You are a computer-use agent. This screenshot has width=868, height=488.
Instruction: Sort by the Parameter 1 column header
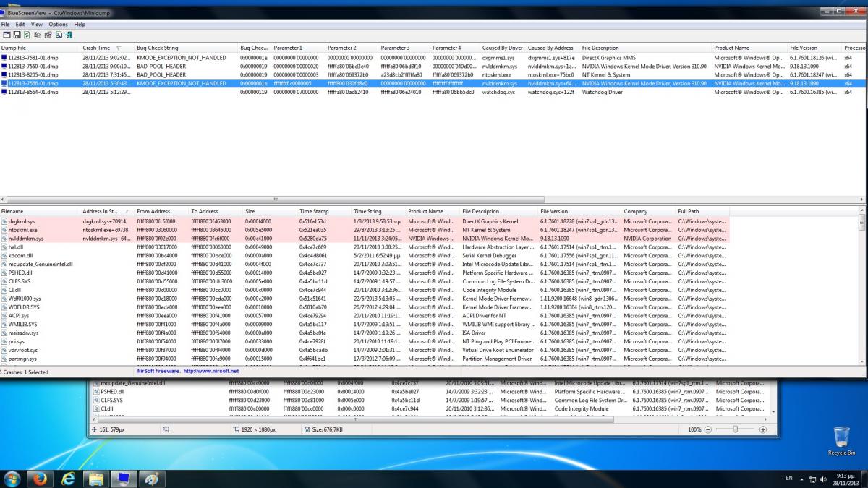[299, 48]
